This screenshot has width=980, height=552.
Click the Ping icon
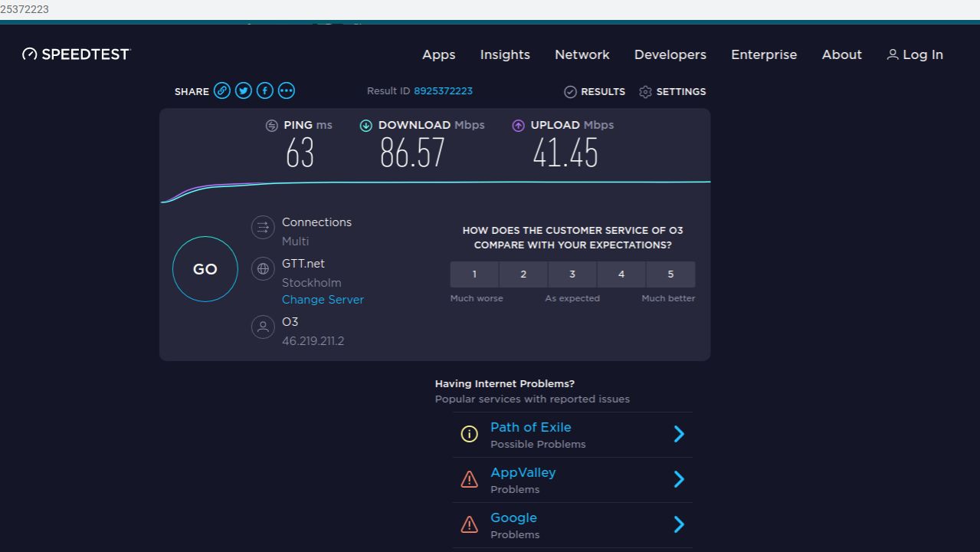(x=272, y=126)
